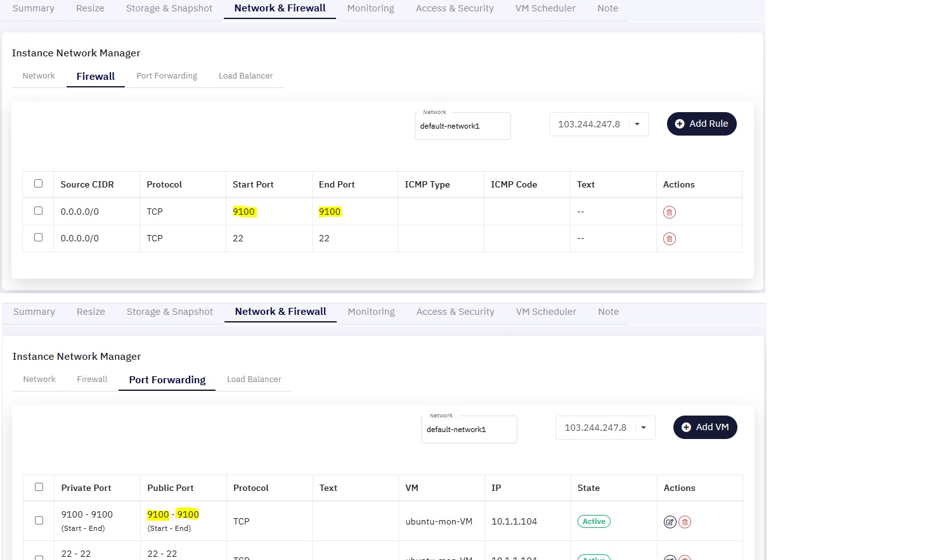This screenshot has height=560, width=946.
Task: Open the upper Load Balancer sub-tab
Action: coord(245,76)
